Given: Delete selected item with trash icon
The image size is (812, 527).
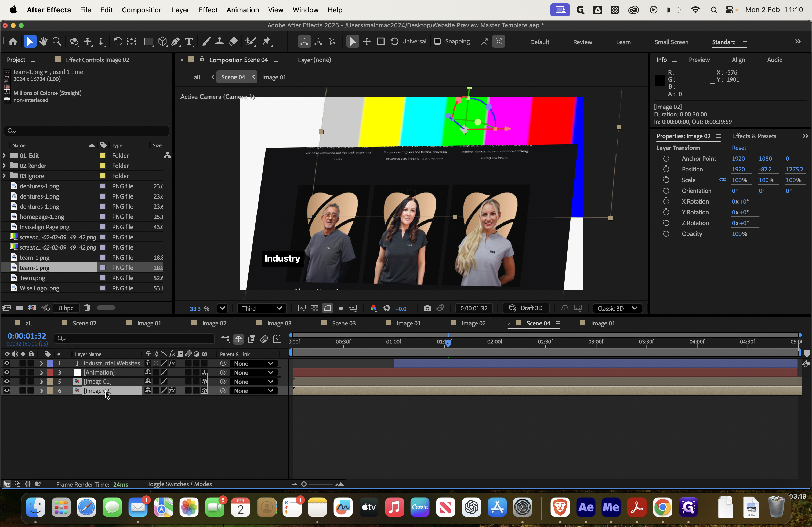Looking at the screenshot, I should [87, 308].
